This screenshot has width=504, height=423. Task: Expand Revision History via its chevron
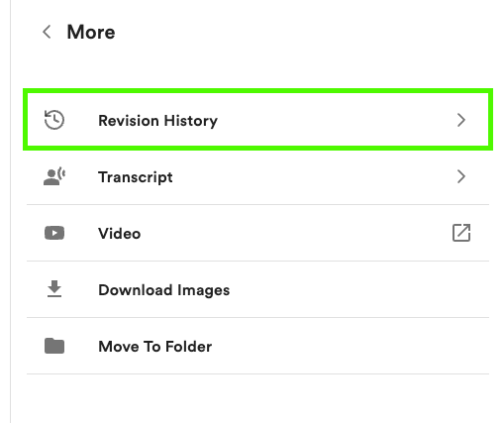click(461, 120)
